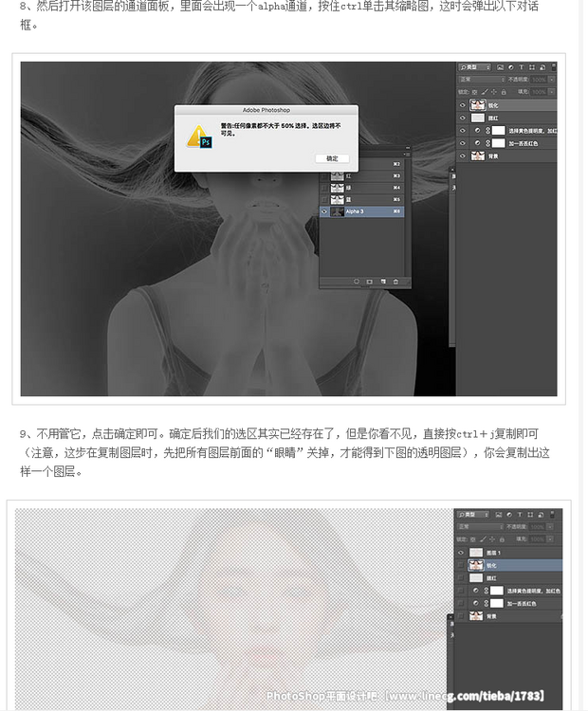Screen dimensions: 588x711
Task: Click the 填充 value field in step 8 screenshot
Action: pyautogui.click(x=539, y=92)
